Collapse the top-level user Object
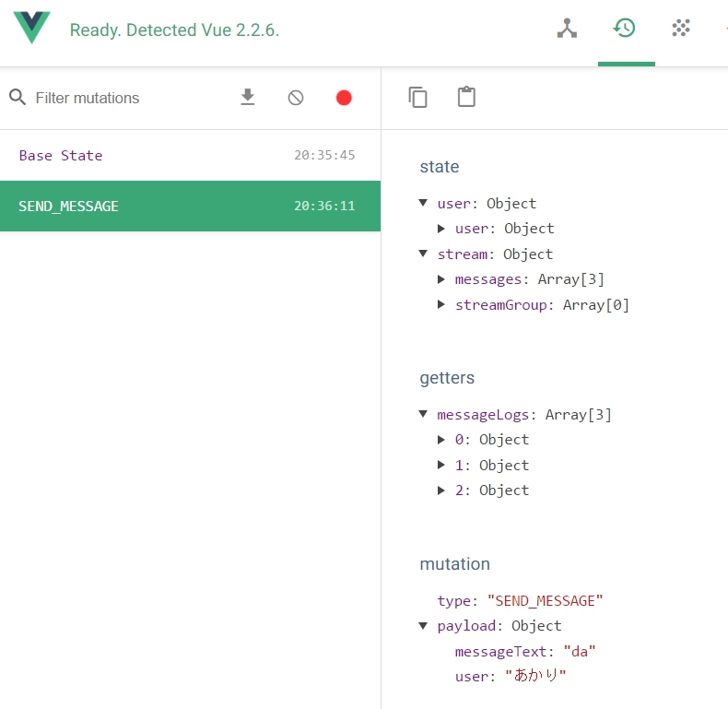The image size is (728, 709). pos(423,203)
